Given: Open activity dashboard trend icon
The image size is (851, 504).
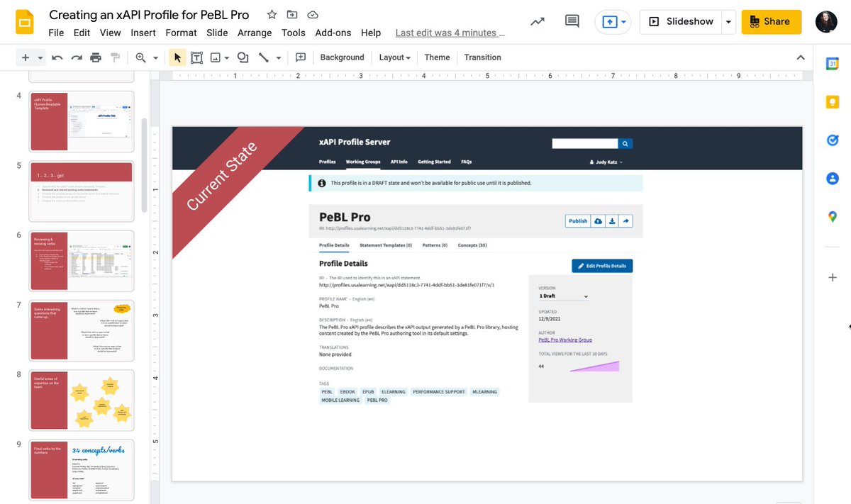Looking at the screenshot, I should [538, 22].
